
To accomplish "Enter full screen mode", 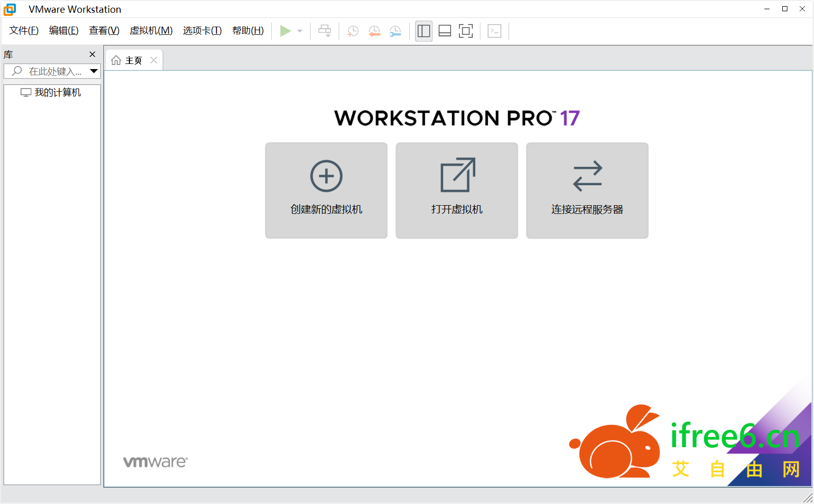I will [x=466, y=31].
